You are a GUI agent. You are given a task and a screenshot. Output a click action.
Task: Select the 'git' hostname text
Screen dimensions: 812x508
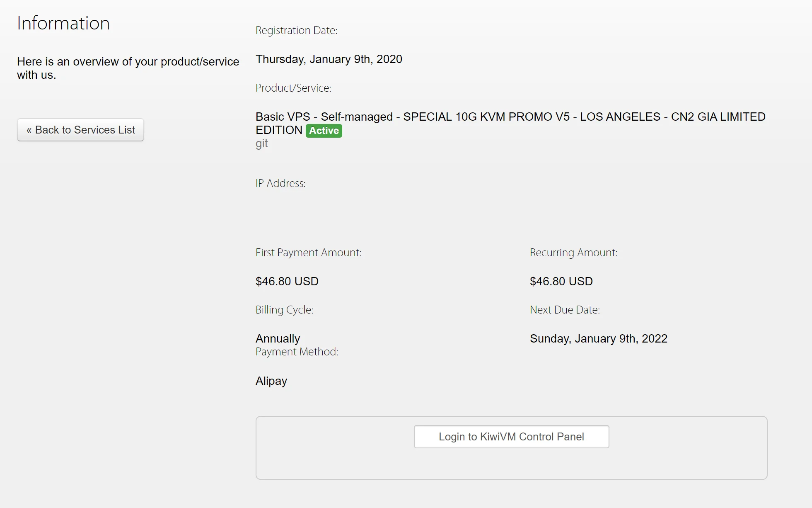[x=261, y=143]
